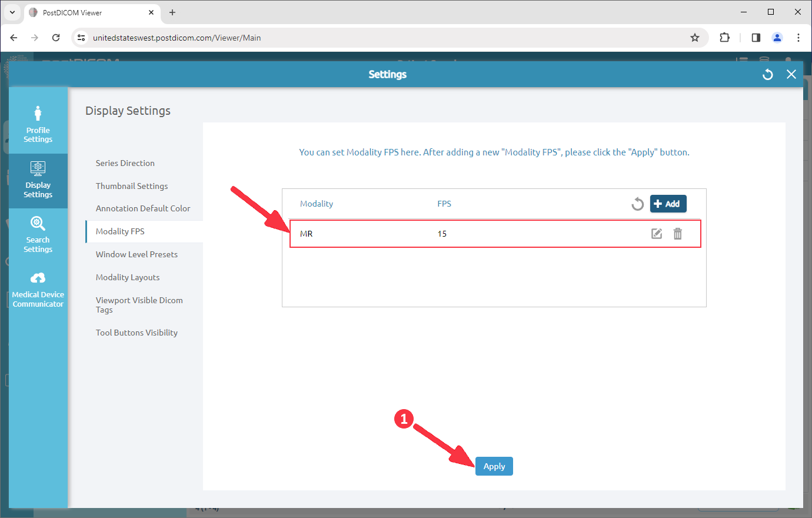Select Display Settings sidebar icon

(38, 180)
